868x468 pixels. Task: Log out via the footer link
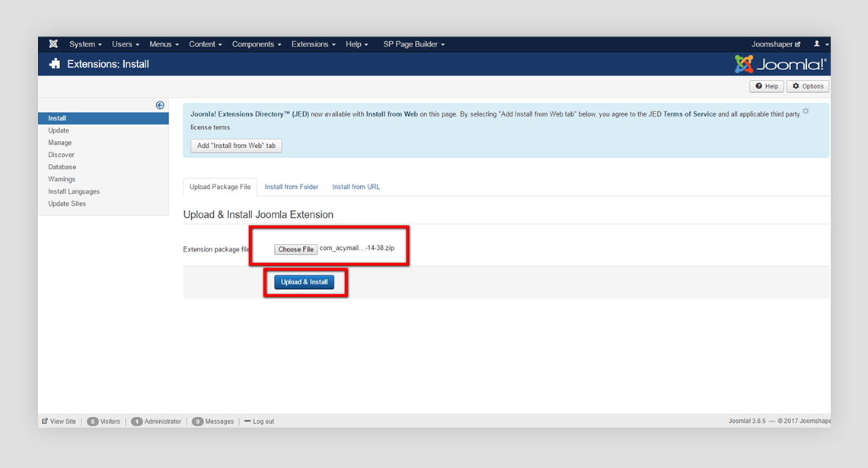[x=260, y=422]
